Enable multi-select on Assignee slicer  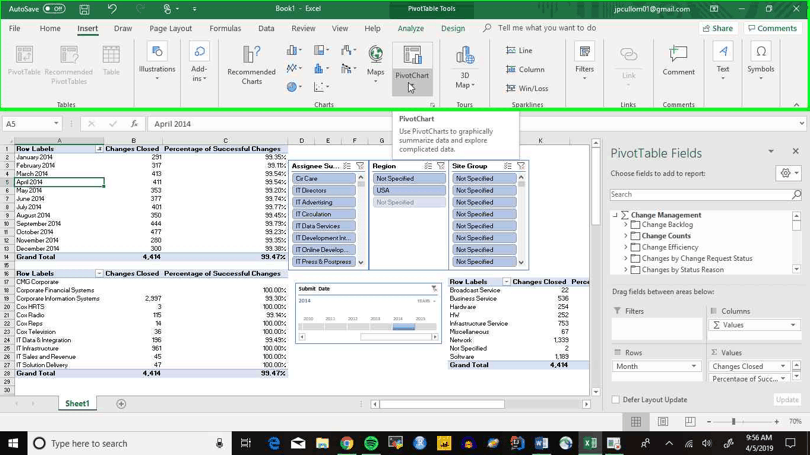tap(347, 166)
